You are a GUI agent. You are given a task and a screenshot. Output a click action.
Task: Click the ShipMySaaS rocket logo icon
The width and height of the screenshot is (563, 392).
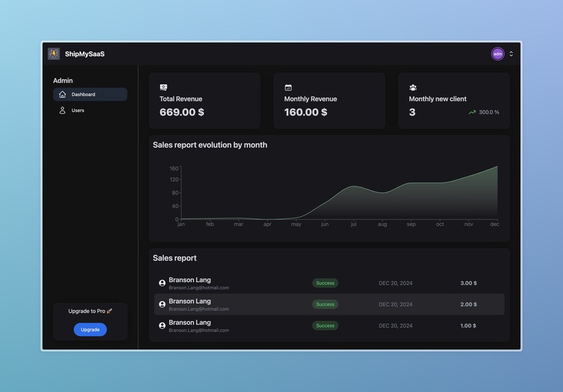54,54
